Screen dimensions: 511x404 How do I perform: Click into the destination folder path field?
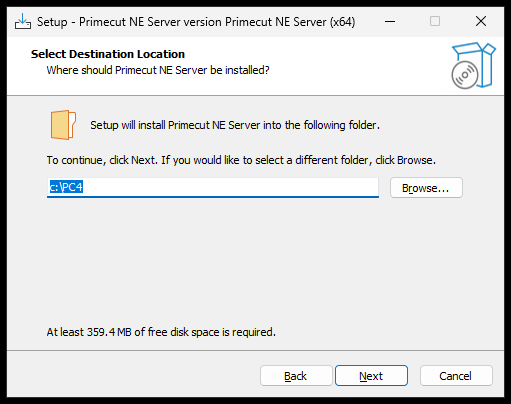click(213, 187)
